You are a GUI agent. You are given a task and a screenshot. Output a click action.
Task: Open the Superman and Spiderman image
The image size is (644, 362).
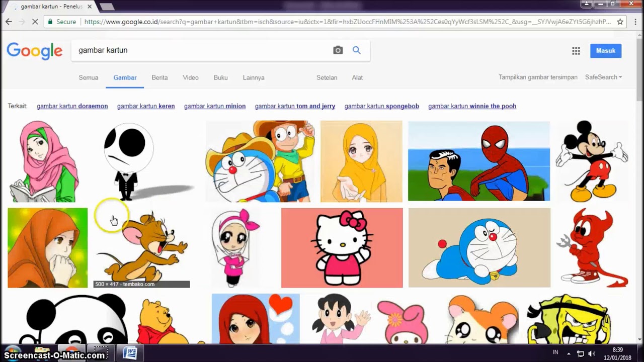click(x=479, y=161)
